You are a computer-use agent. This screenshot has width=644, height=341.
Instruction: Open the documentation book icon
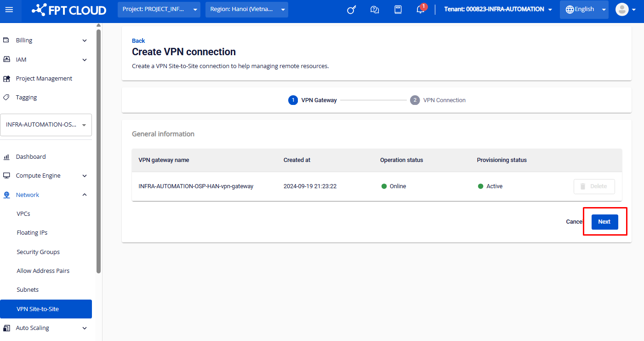pyautogui.click(x=398, y=10)
